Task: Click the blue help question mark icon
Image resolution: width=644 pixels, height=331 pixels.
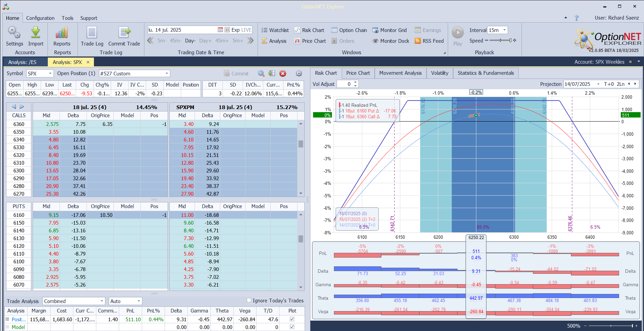Action: coord(577,18)
